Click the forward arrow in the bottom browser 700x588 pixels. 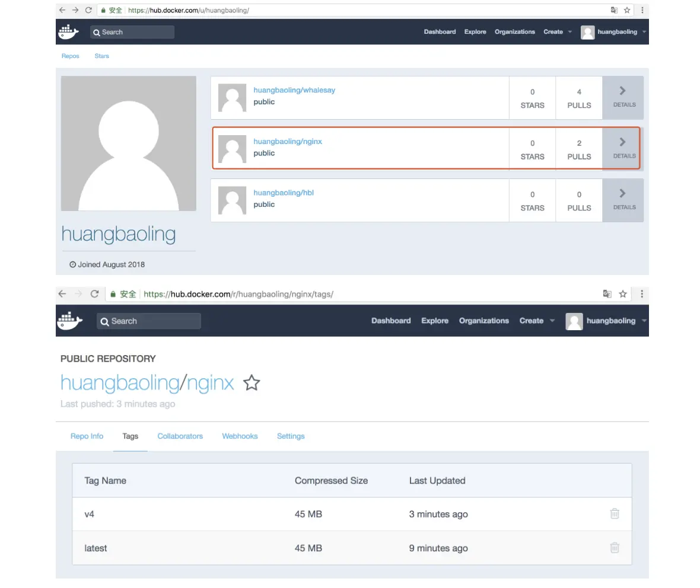click(x=78, y=293)
